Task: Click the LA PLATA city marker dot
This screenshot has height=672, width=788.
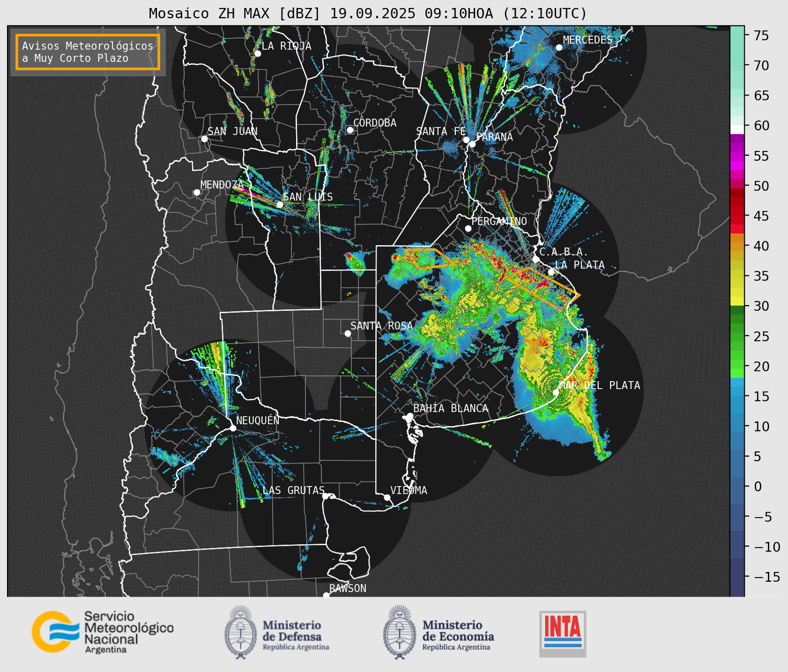Action: 551,272
